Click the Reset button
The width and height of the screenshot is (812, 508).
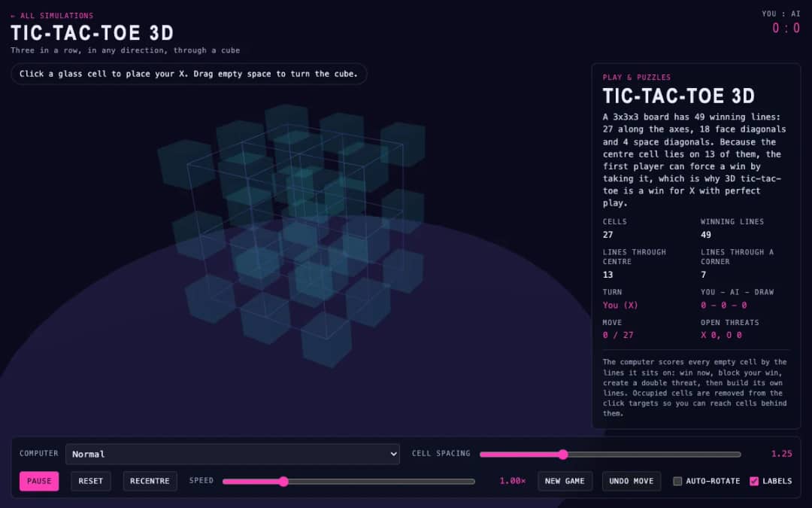click(91, 481)
